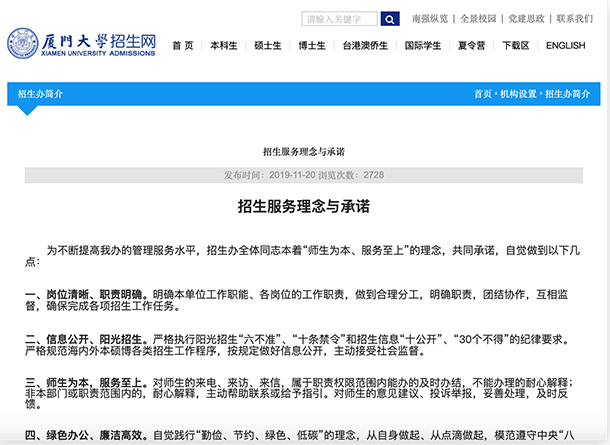610x445 pixels.
Task: Click the bold text 一、岗位清晰、职责明确
Action: click(86, 294)
